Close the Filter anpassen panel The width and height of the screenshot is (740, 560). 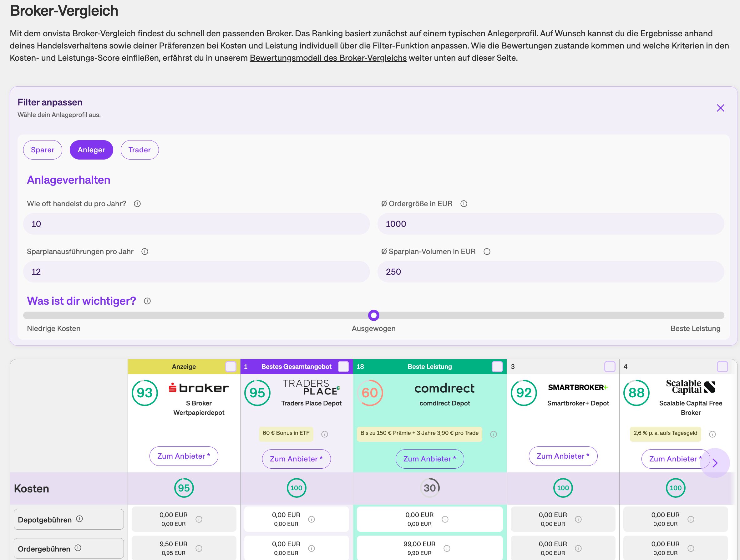pyautogui.click(x=720, y=108)
